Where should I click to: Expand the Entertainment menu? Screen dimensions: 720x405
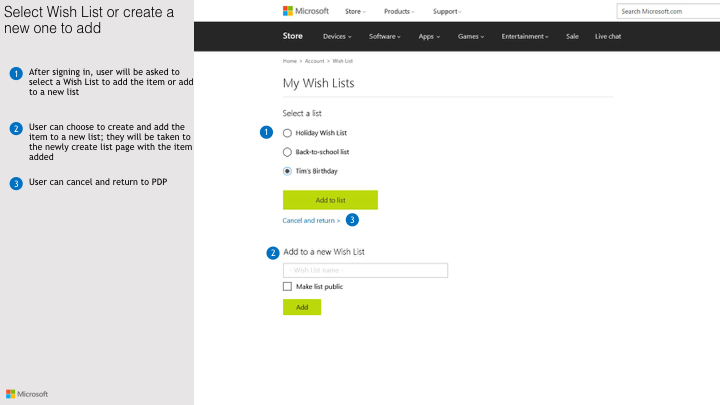point(525,36)
